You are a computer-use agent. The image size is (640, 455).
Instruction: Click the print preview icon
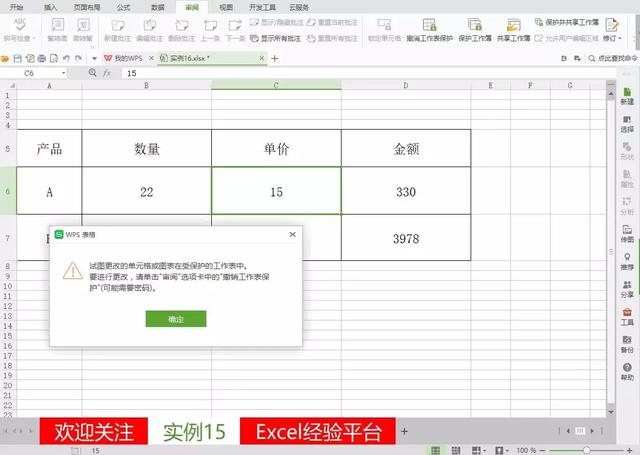pos(54,59)
